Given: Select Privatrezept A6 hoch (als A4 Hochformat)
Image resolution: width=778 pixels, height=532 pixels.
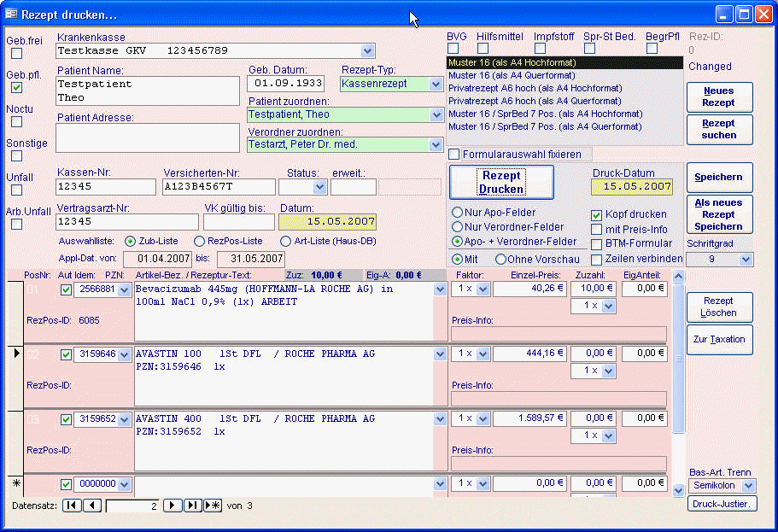Looking at the screenshot, I should (x=535, y=88).
